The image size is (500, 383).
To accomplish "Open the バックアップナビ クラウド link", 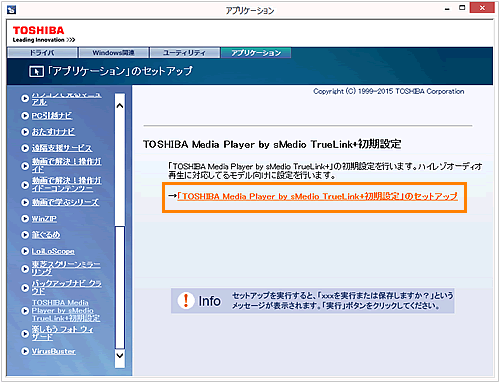I will click(67, 287).
